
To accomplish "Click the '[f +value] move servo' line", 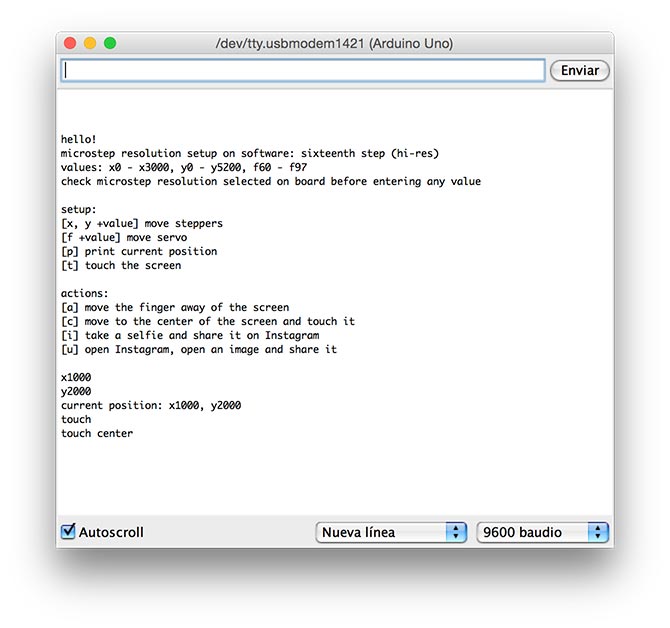I will [x=124, y=238].
